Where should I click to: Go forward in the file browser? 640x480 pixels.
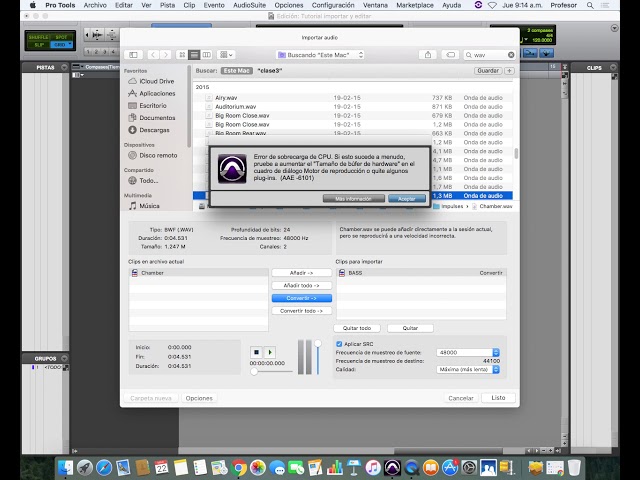165,55
